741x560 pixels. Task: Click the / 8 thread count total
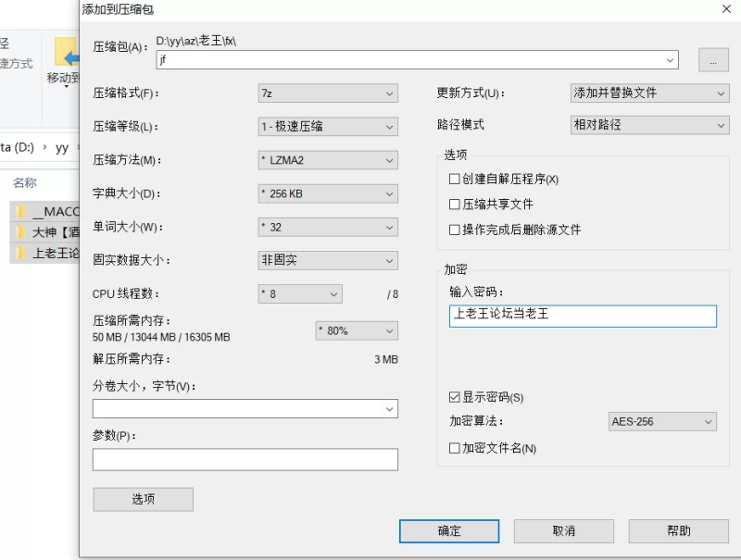tap(392, 294)
